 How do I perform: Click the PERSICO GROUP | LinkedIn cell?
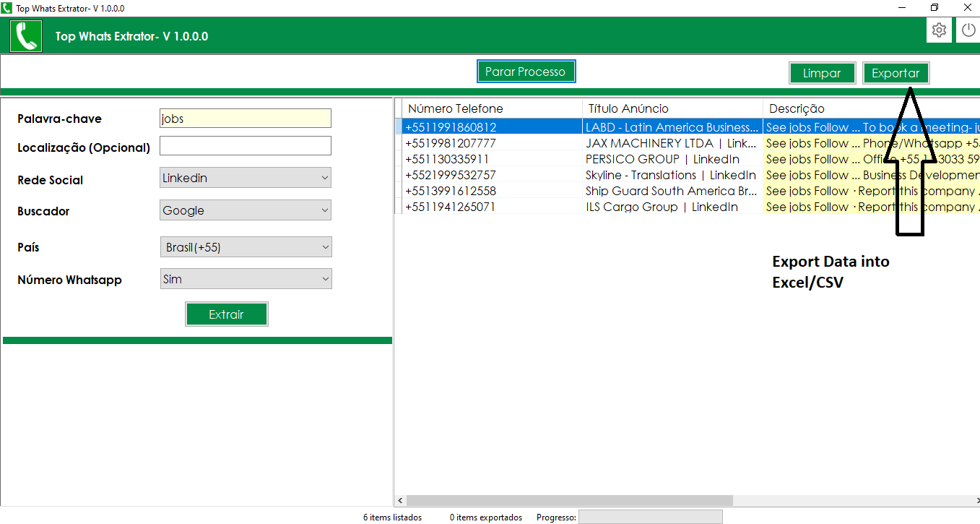pos(673,159)
